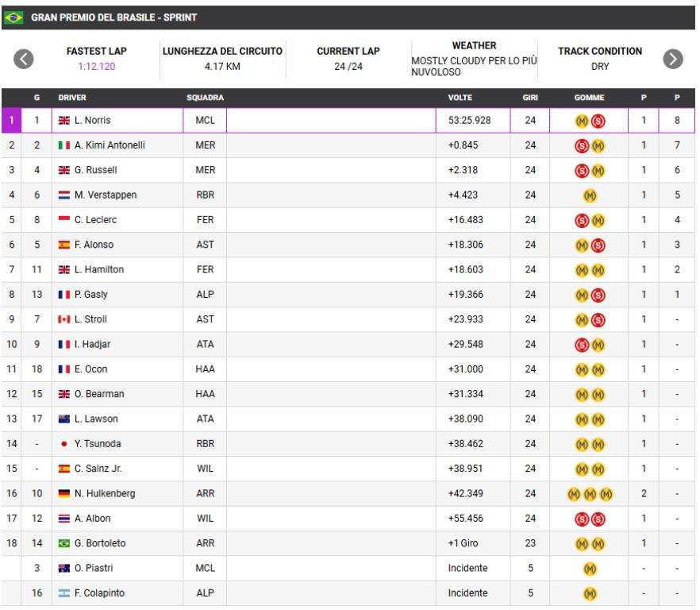Click Gran Premio del Brasile - Sprint title
The height and width of the screenshot is (610, 700).
pos(113,17)
